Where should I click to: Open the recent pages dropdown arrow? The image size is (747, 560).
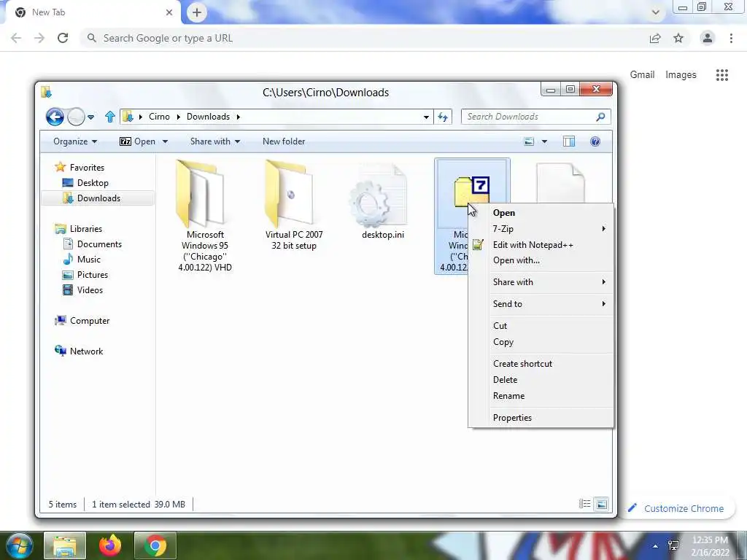click(x=91, y=117)
